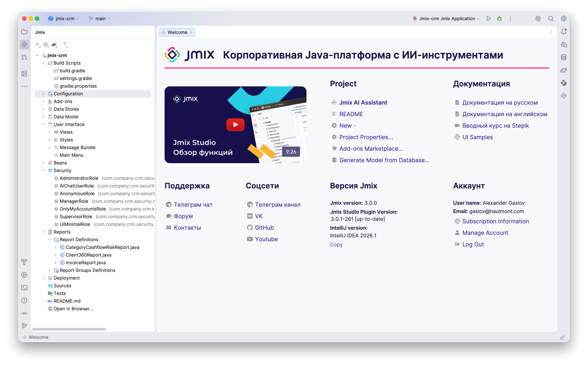Open the run configuration dropdown
Image resolution: width=588 pixels, height=366 pixels.
pos(446,19)
